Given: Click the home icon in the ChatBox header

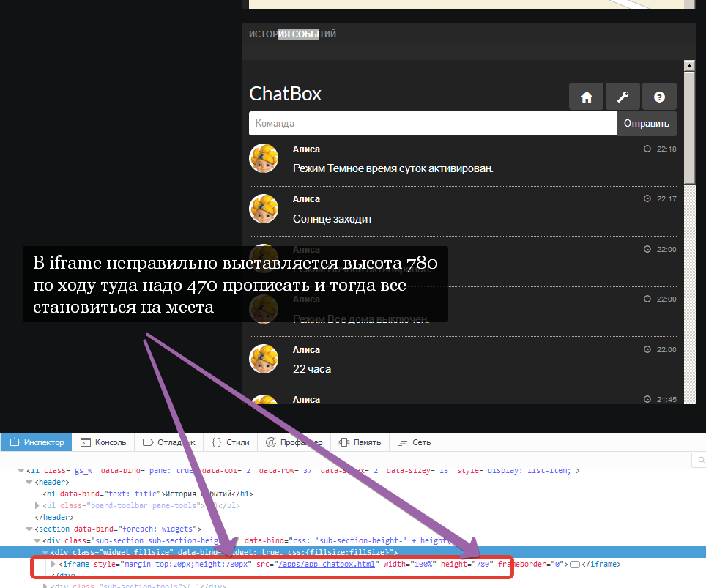Looking at the screenshot, I should pyautogui.click(x=586, y=96).
